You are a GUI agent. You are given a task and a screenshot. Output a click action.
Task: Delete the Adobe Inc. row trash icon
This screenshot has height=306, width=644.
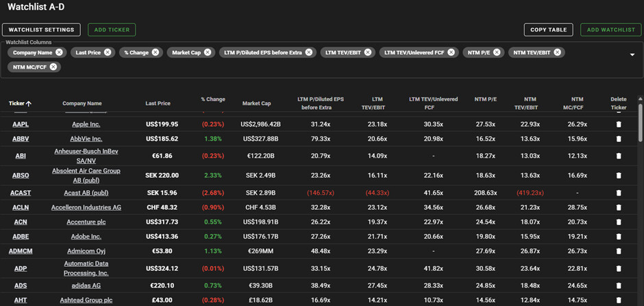click(619, 236)
